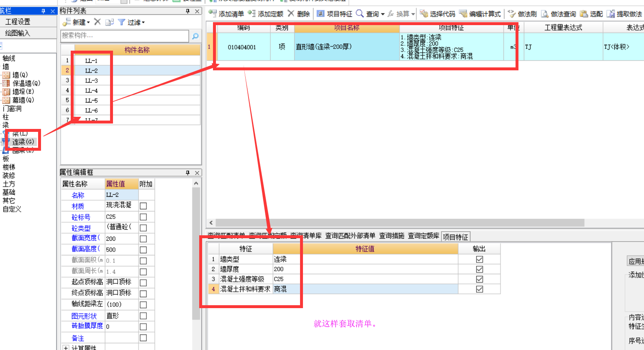This screenshot has width=644, height=350.
Task: Expand the 楼梯 category in navigation
Action: click(x=9, y=167)
